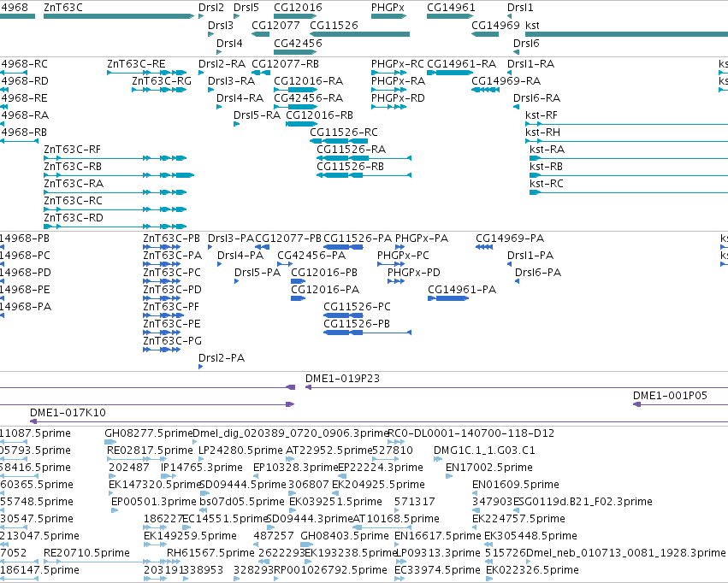Image resolution: width=728 pixels, height=583 pixels.
Task: Select protein PHGPx-PD
Action: pos(414,272)
